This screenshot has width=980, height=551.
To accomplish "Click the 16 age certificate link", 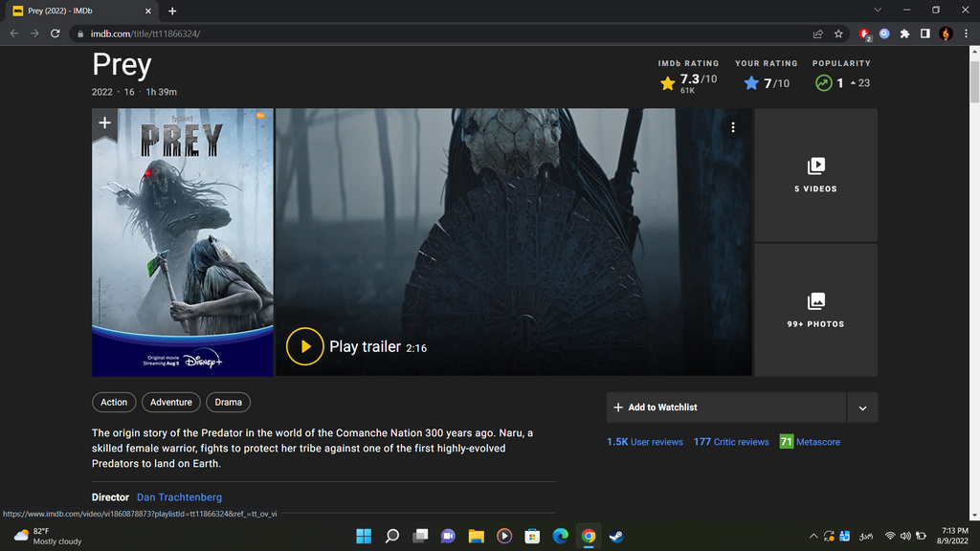I will [x=129, y=92].
